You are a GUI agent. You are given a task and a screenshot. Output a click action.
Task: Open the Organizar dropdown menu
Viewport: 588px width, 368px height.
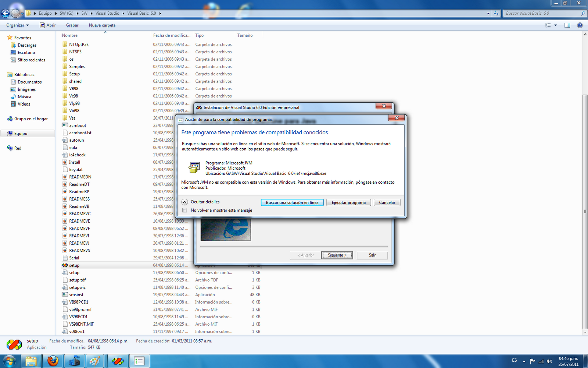coord(17,25)
